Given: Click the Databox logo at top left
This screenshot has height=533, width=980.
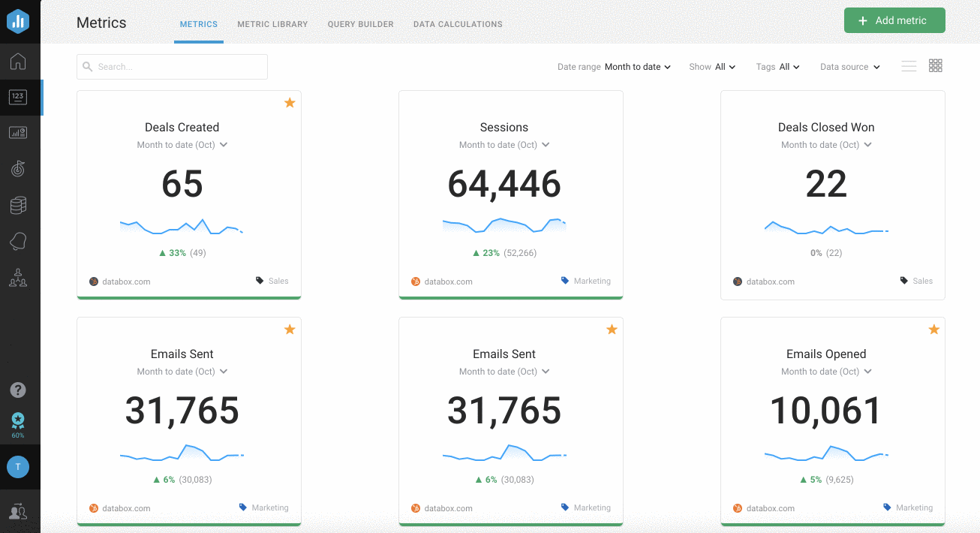Looking at the screenshot, I should [x=18, y=21].
